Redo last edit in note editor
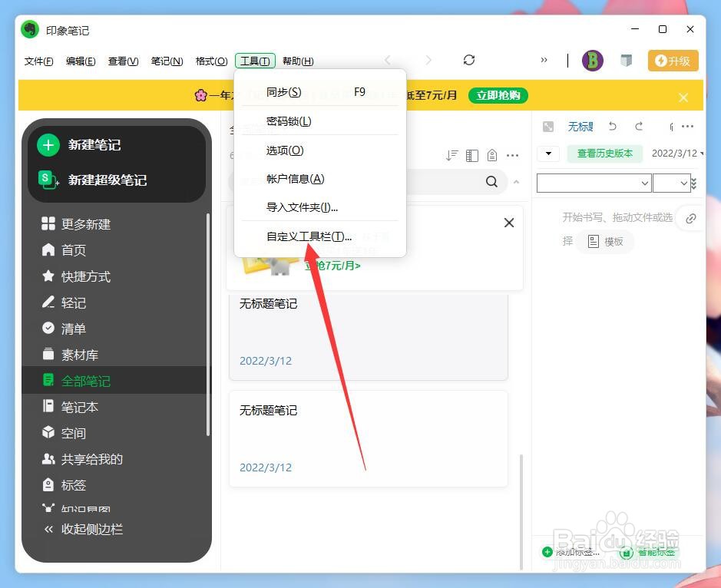721x588 pixels. pos(639,126)
